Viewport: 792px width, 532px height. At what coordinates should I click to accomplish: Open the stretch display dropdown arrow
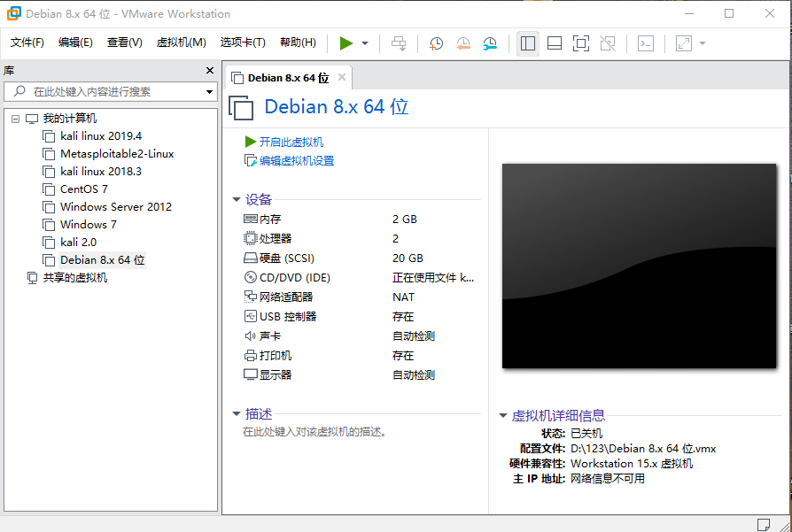click(x=703, y=43)
